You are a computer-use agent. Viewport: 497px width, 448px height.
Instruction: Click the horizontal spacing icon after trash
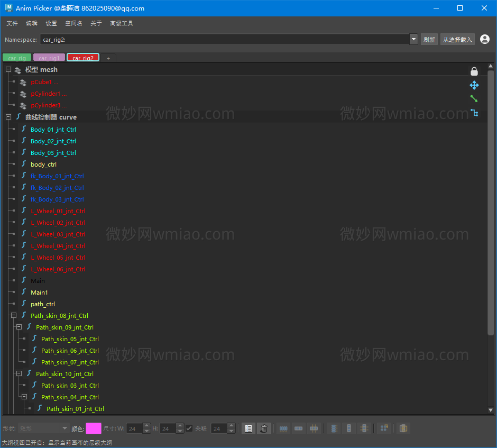299,428
